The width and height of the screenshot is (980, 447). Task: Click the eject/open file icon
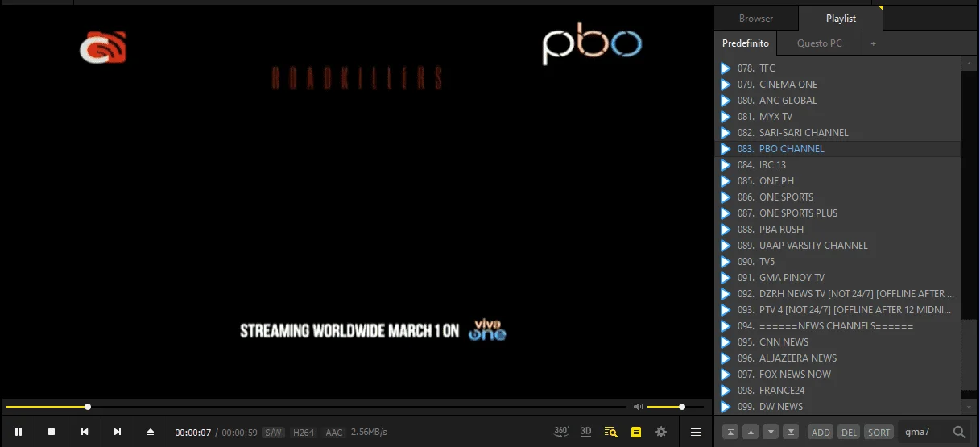click(x=151, y=432)
